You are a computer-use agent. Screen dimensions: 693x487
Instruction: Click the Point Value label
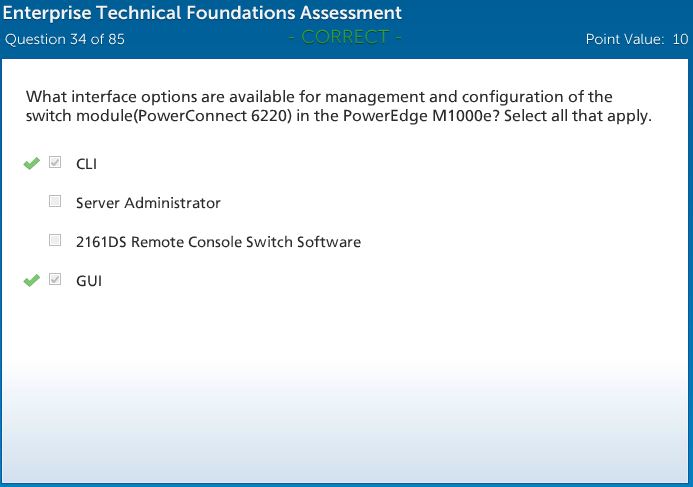click(625, 40)
